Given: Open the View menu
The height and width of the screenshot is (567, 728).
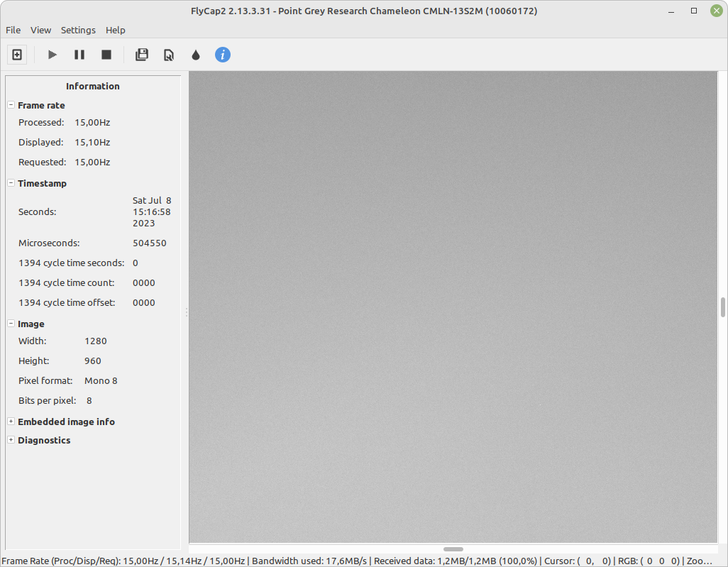Looking at the screenshot, I should click(x=40, y=30).
